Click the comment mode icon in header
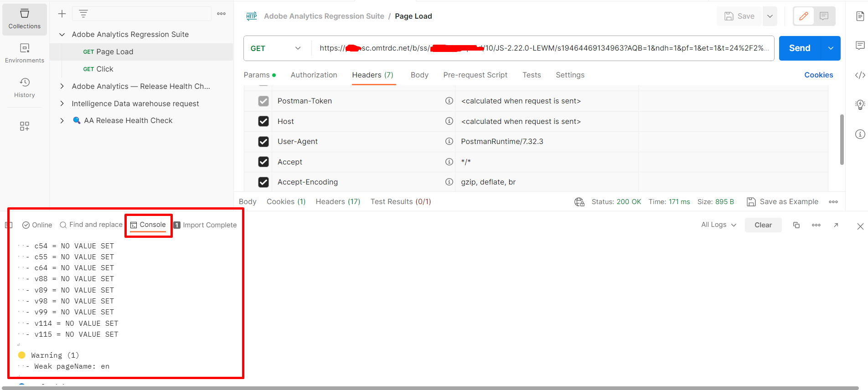 pos(824,16)
